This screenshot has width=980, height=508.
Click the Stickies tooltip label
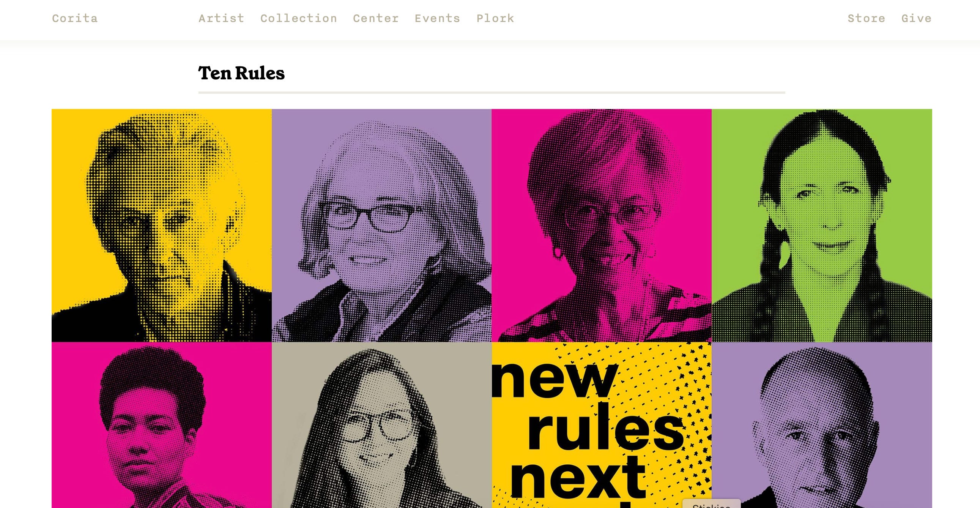711,504
